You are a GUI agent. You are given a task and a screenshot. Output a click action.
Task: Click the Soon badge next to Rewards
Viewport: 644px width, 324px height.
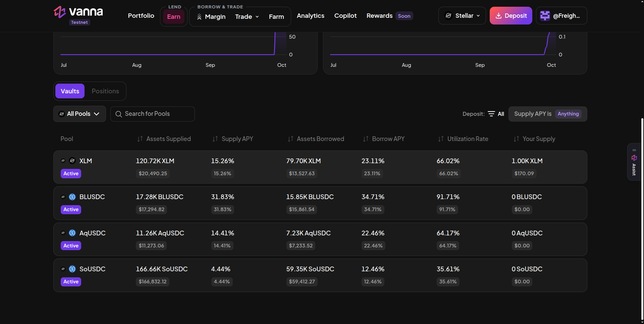[x=404, y=16]
